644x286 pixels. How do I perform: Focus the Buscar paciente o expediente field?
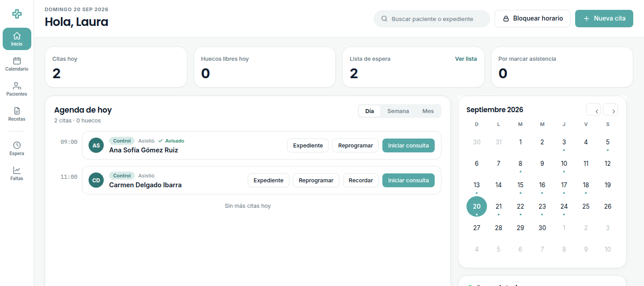pyautogui.click(x=432, y=19)
